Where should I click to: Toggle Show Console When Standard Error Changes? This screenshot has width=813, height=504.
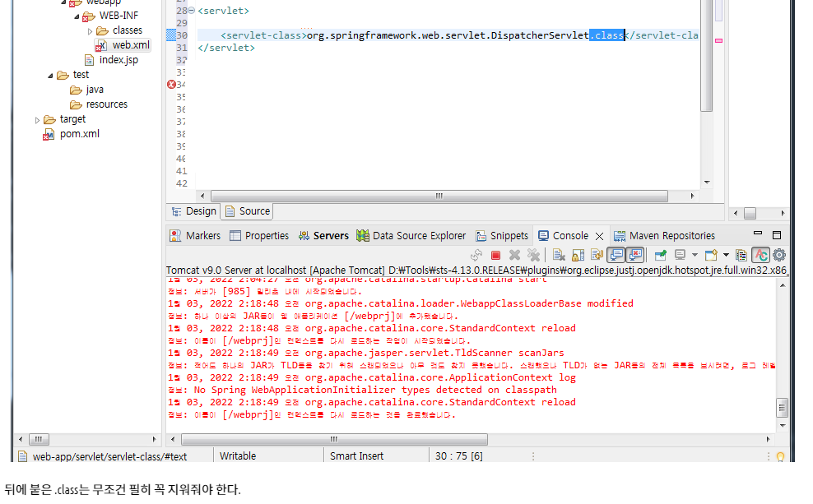(635, 255)
